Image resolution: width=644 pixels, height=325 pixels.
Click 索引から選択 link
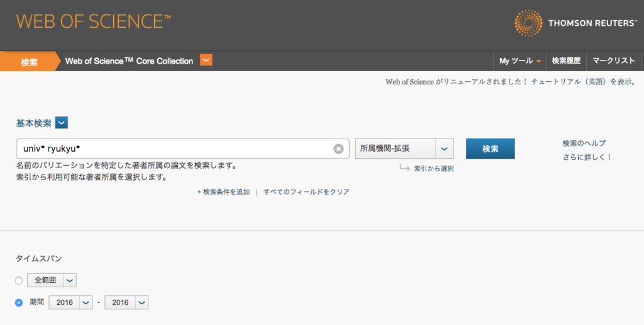click(x=434, y=168)
